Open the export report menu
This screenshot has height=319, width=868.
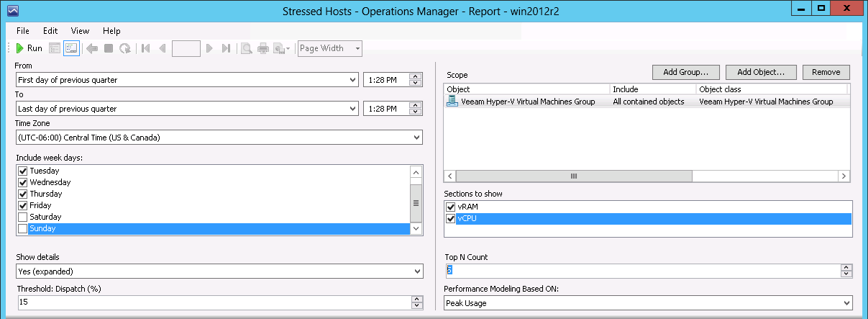pyautogui.click(x=282, y=48)
